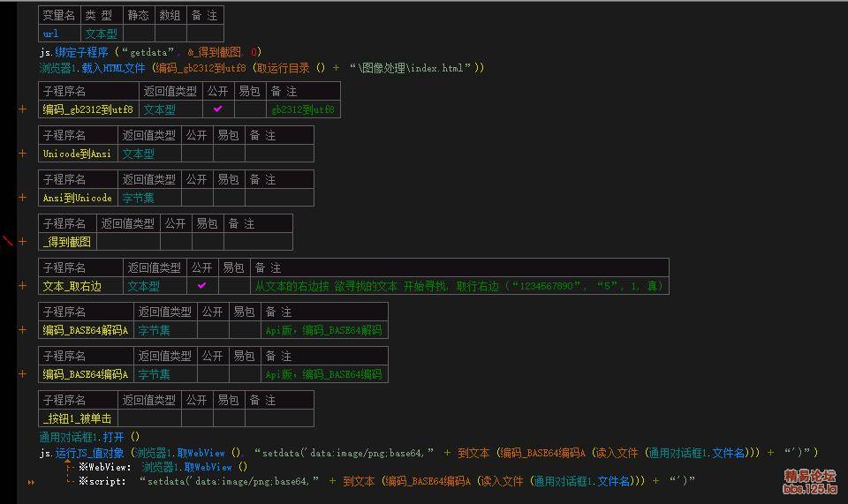Select return type 文本型 of 文本_取右边
Image resolution: width=848 pixels, height=504 pixels.
tap(144, 286)
